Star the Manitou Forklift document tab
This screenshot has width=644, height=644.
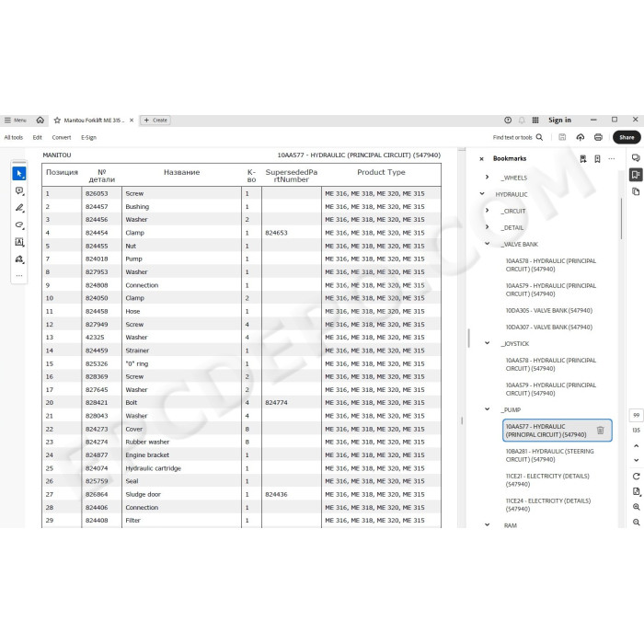pos(57,121)
